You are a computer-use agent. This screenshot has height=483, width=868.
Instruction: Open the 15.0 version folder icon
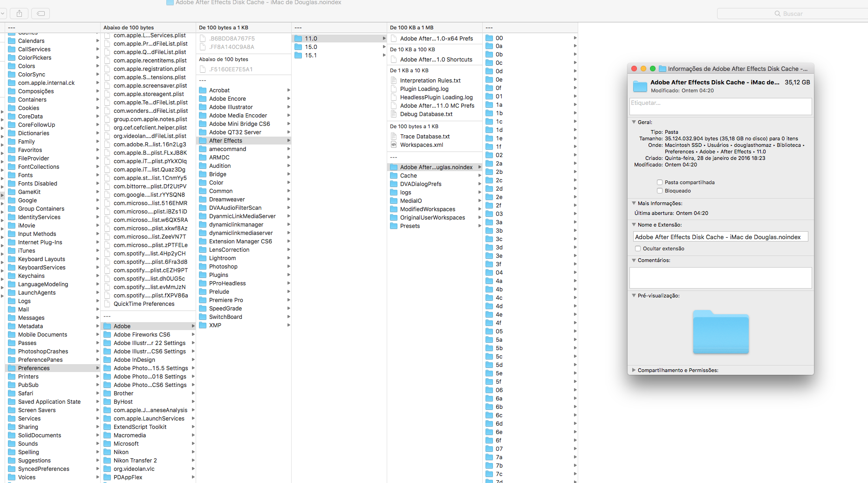pos(298,47)
